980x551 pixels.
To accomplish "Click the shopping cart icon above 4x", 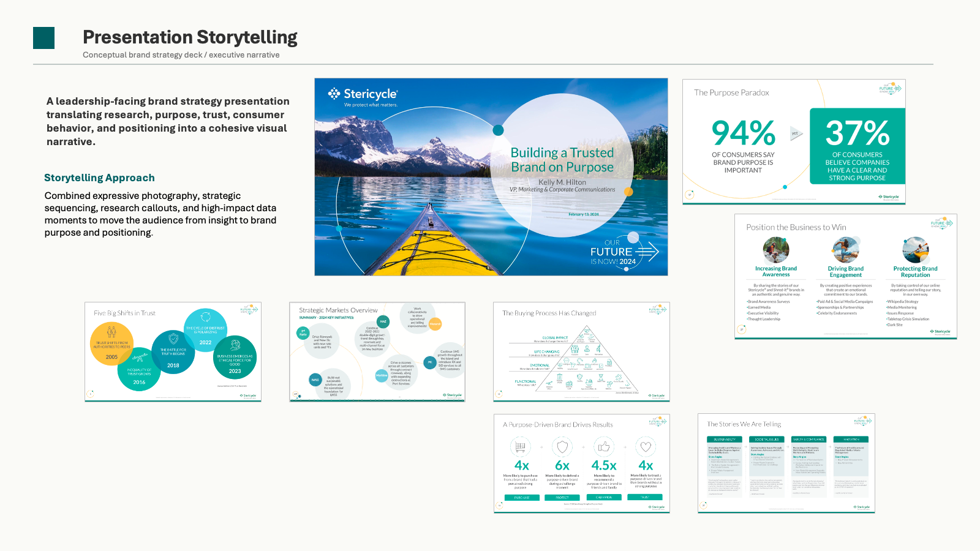I will (521, 447).
